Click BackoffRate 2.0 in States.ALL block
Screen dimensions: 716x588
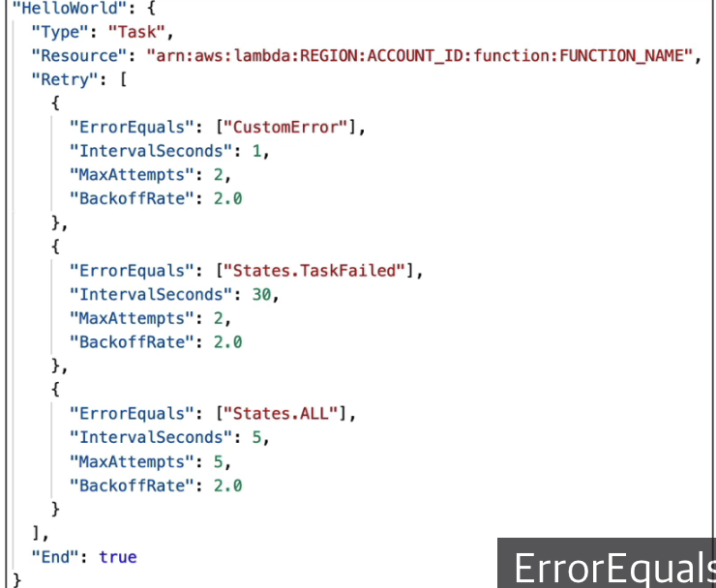point(227,485)
